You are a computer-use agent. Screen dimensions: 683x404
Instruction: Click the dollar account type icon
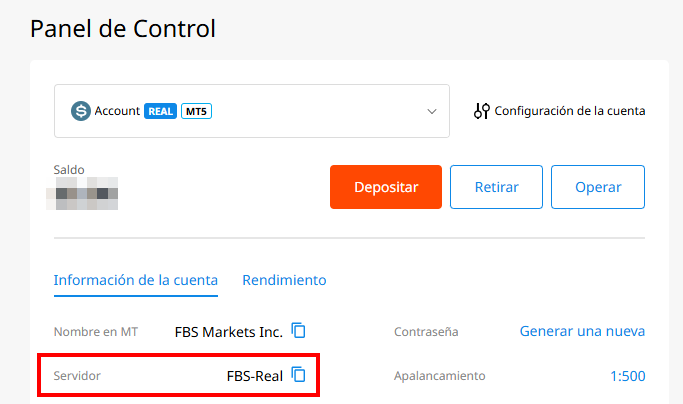[x=81, y=111]
